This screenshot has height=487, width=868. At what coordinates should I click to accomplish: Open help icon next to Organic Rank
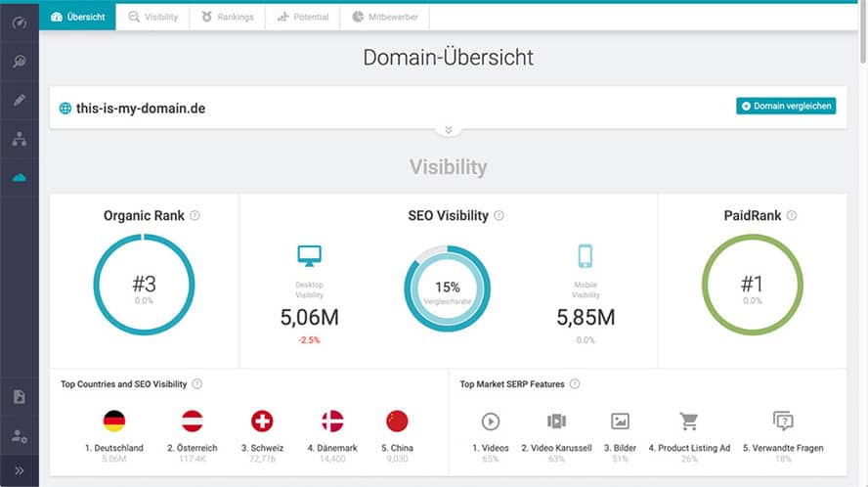pyautogui.click(x=195, y=215)
